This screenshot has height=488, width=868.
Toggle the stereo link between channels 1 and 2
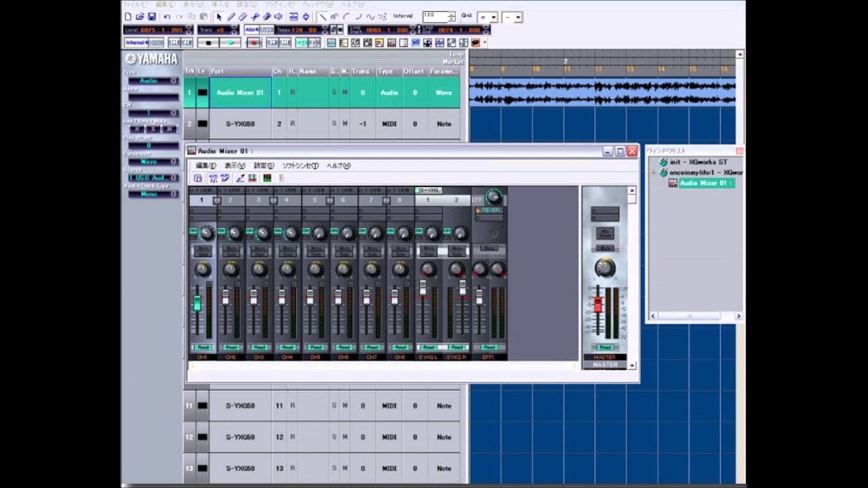[x=217, y=201]
